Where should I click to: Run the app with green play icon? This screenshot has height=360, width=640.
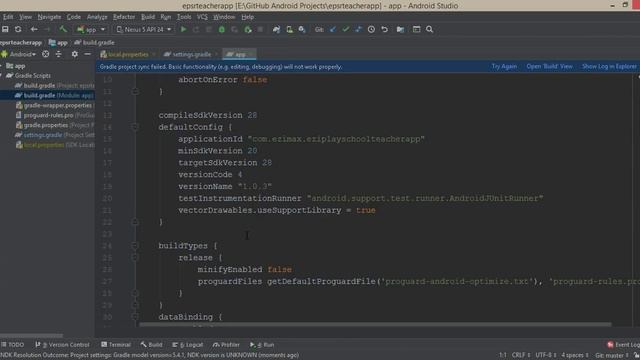(x=183, y=29)
